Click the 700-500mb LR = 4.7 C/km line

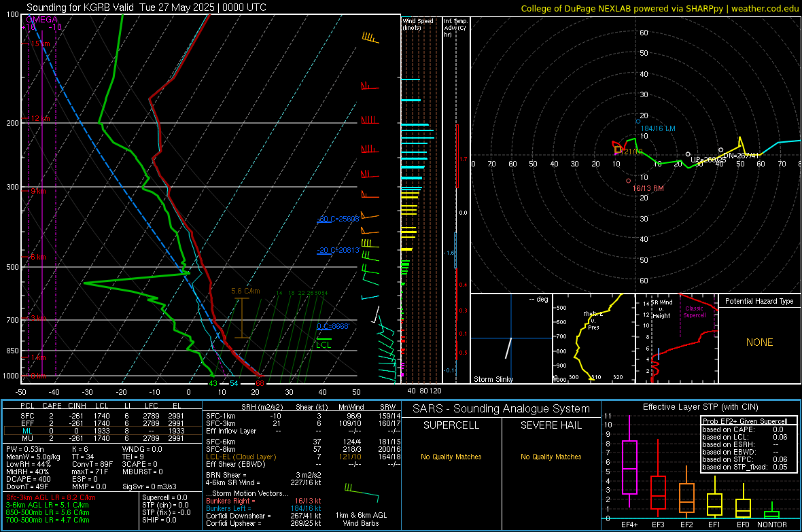click(48, 520)
